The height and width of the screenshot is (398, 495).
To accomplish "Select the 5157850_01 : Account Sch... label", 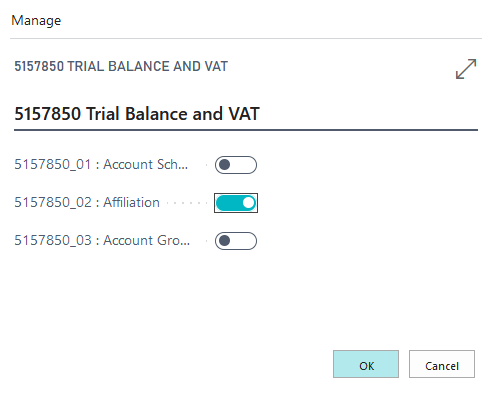I will pos(101,165).
